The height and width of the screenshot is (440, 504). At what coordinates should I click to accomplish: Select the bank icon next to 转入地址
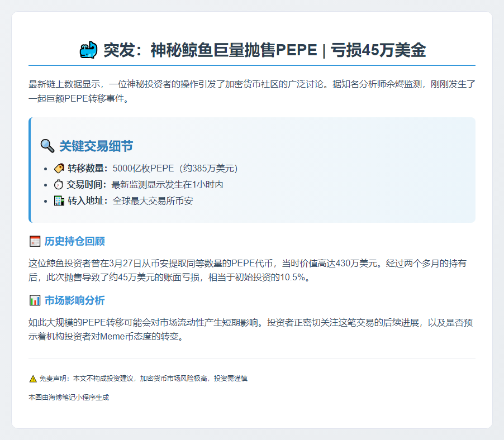coord(59,202)
